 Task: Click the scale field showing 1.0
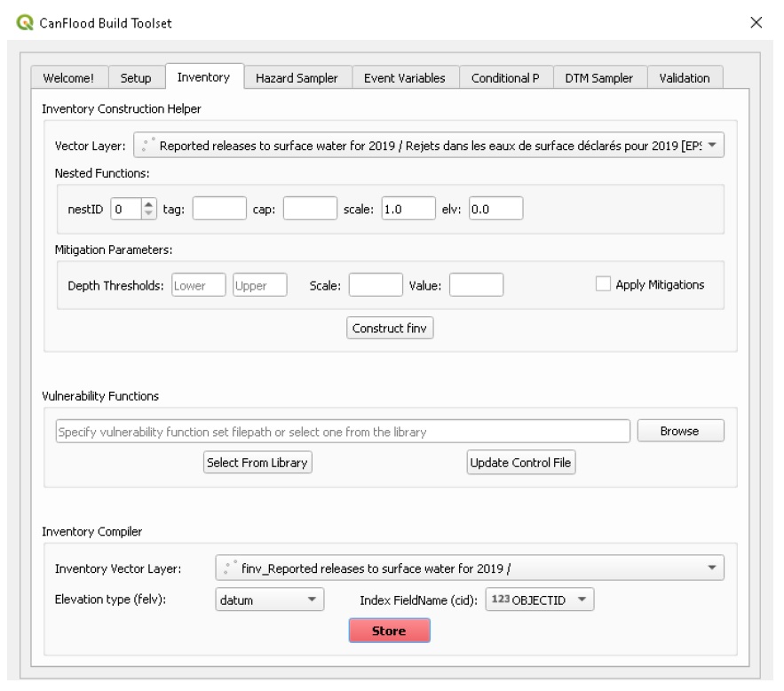point(408,209)
